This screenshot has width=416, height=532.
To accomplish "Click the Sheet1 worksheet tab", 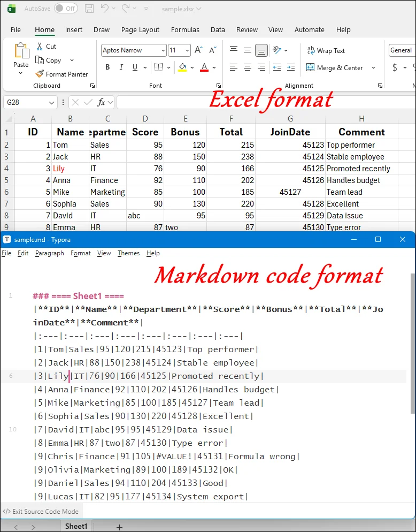I will tap(76, 526).
